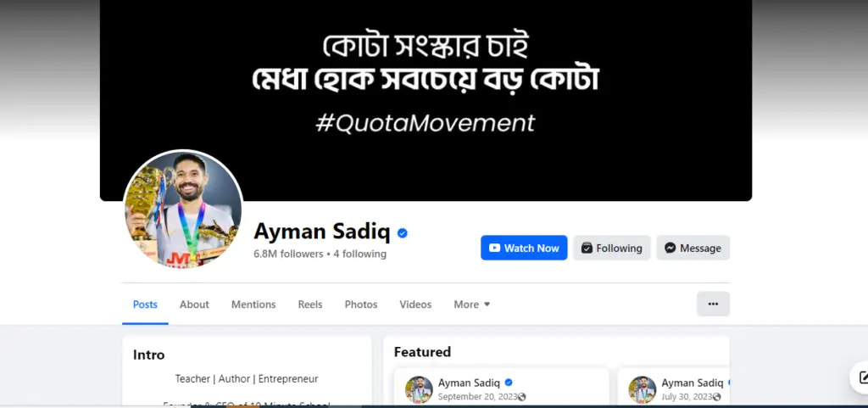Open the black QuotaMovement cover photo
The height and width of the screenshot is (408, 868).
426,99
